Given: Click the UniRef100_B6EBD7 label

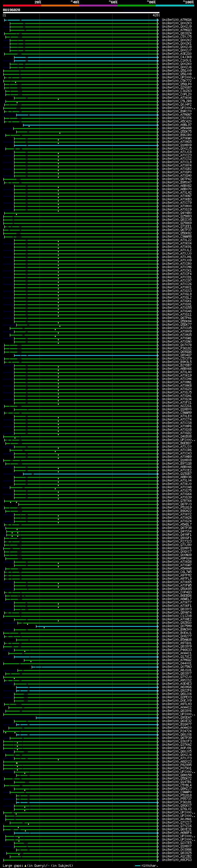Looking at the screenshot, I should click(177, 443).
